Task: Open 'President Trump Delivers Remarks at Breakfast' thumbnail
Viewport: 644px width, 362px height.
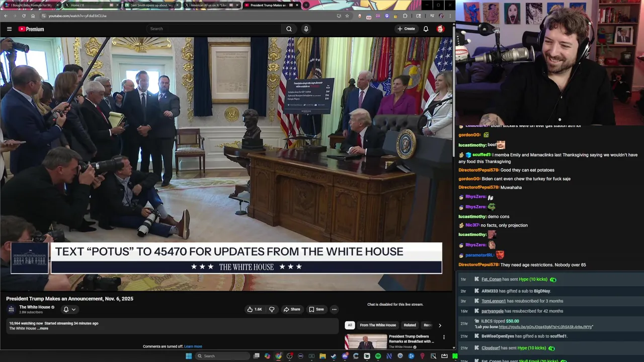Action: tap(366, 342)
